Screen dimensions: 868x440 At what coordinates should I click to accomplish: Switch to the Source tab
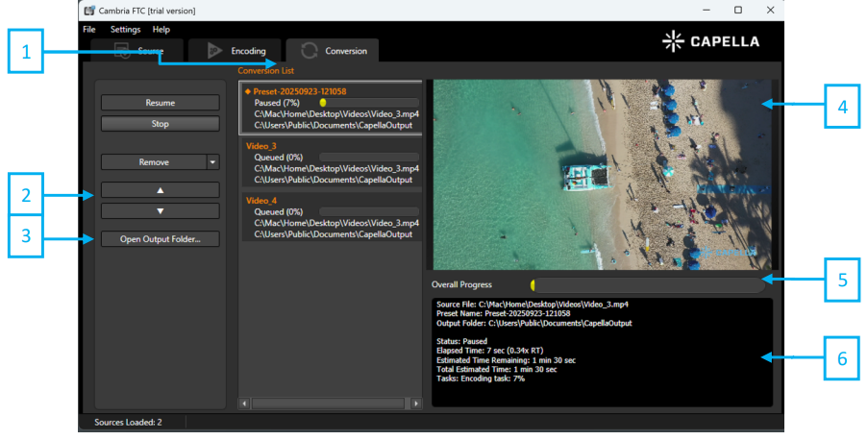click(x=136, y=50)
